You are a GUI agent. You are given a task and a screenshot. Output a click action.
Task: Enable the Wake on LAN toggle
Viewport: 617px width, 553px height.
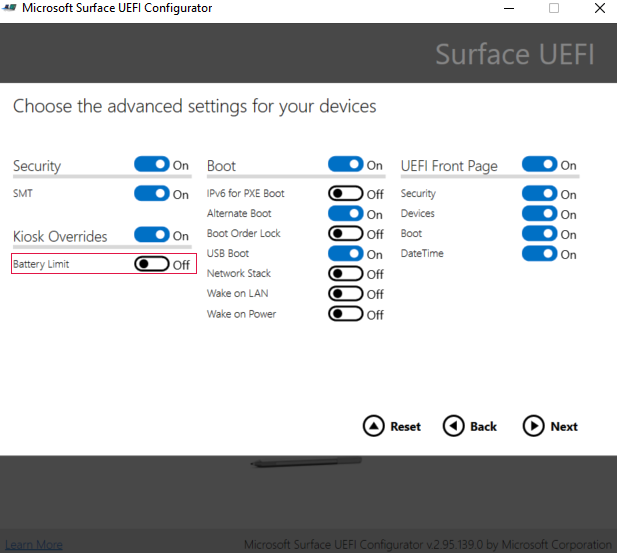tap(345, 294)
